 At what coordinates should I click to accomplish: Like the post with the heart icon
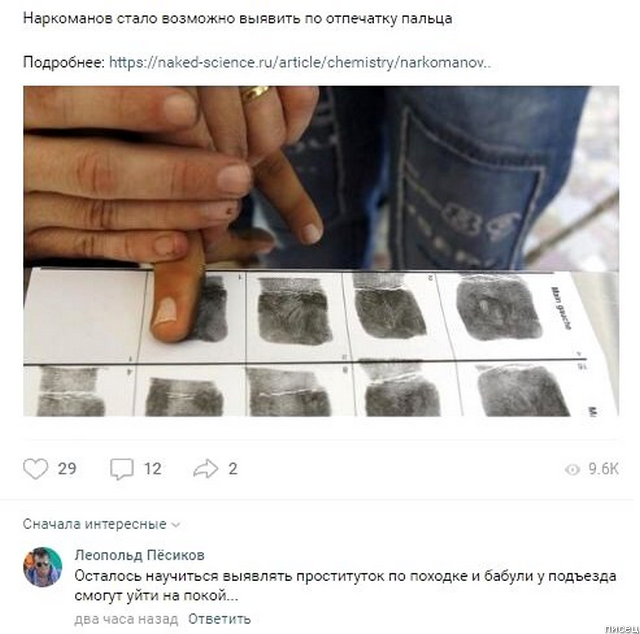tap(36, 469)
